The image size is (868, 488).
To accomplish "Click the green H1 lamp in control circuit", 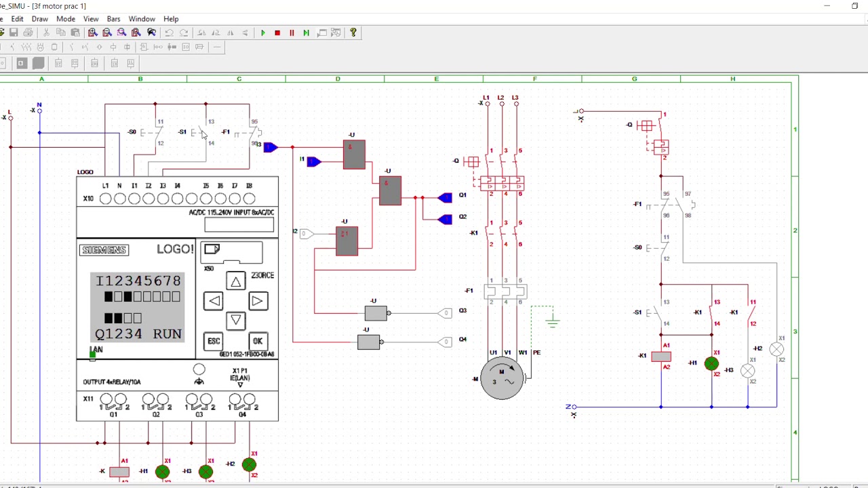I will pyautogui.click(x=711, y=365).
